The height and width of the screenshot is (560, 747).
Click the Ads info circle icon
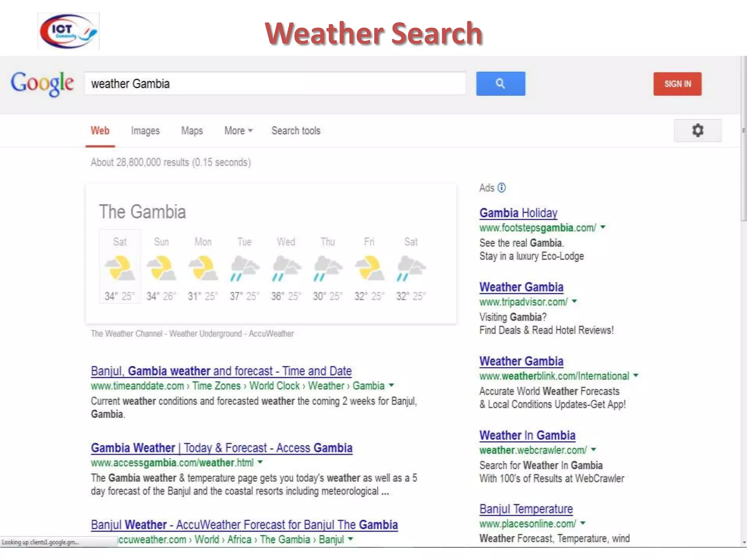[502, 187]
